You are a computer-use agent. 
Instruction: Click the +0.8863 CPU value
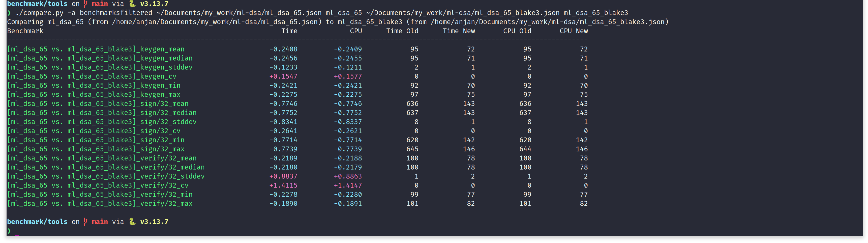coord(348,176)
